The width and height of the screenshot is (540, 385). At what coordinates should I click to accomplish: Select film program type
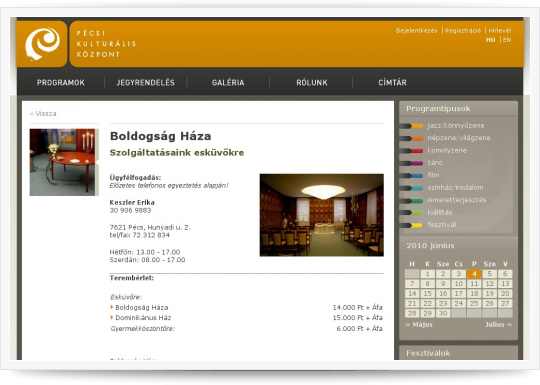point(433,175)
